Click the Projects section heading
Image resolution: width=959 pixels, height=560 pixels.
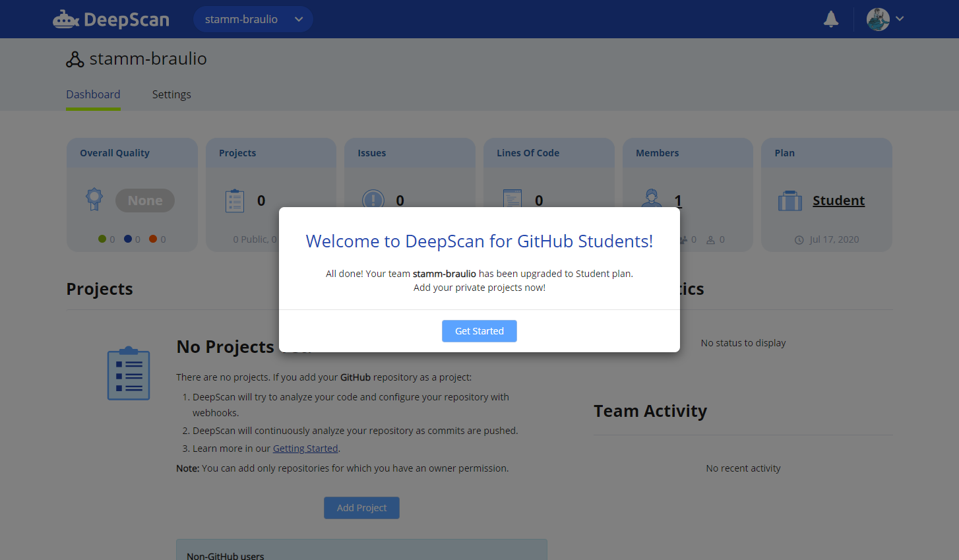(100, 289)
